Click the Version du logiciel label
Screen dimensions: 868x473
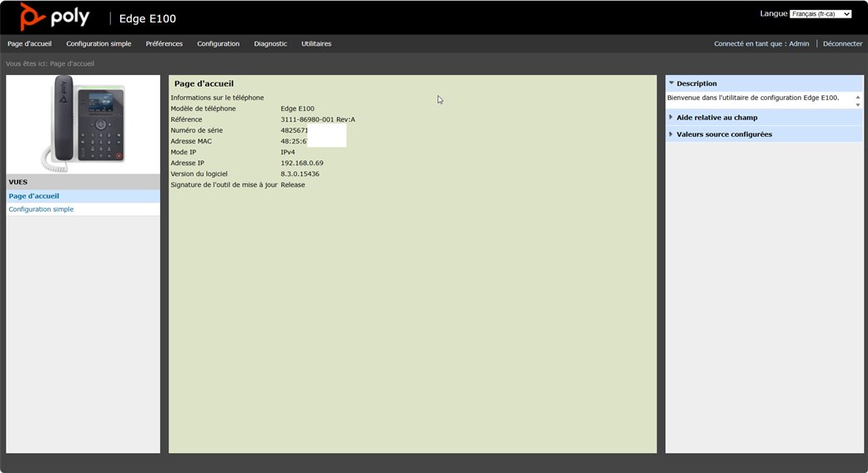pos(199,174)
